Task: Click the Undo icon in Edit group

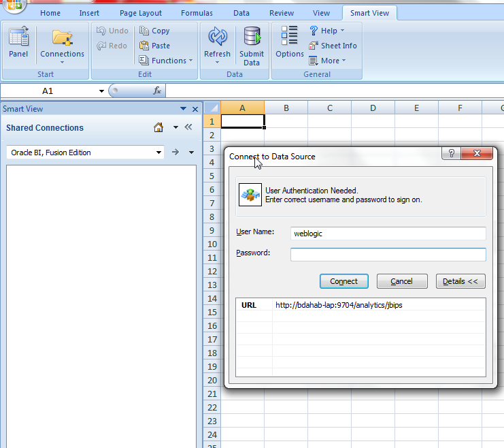Action: pyautogui.click(x=101, y=31)
